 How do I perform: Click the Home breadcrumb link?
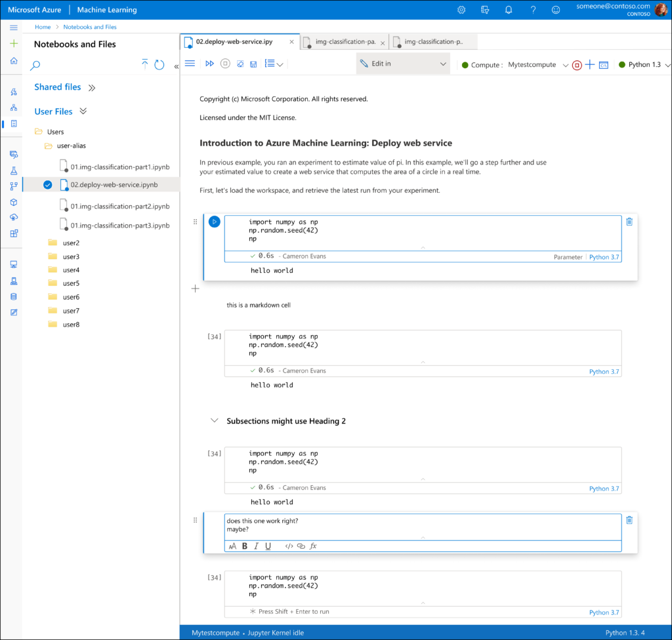pyautogui.click(x=42, y=27)
